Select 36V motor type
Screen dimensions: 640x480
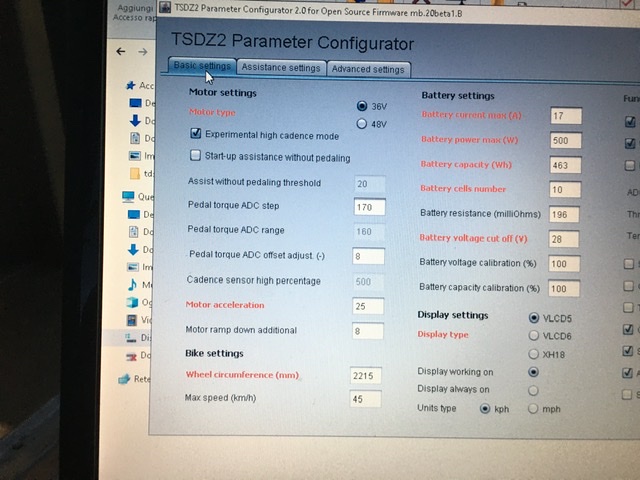(x=362, y=106)
